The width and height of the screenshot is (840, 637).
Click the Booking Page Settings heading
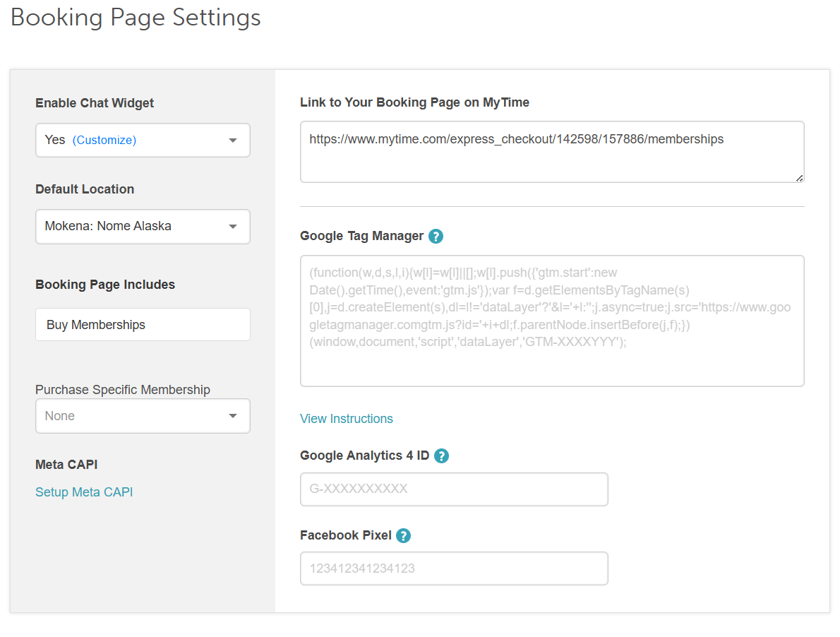pos(136,17)
